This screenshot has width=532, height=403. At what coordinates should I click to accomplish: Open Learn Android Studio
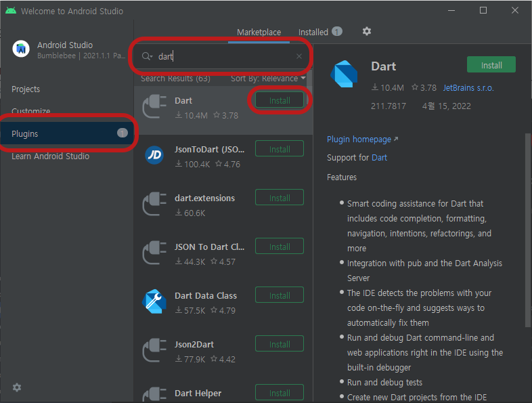click(51, 156)
